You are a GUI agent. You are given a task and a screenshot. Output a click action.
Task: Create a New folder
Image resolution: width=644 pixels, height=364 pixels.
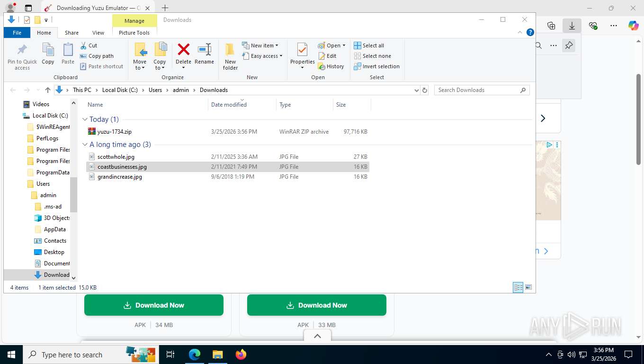230,56
